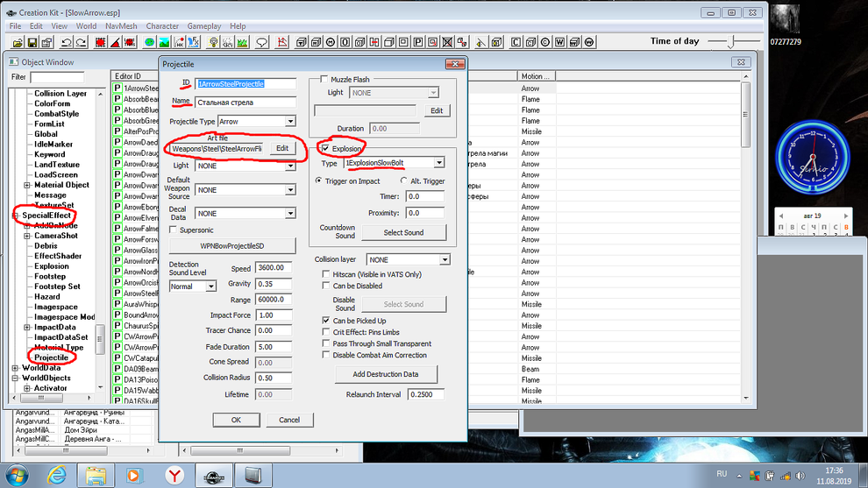
Task: Open the Projectile Type dropdown
Action: pos(290,121)
